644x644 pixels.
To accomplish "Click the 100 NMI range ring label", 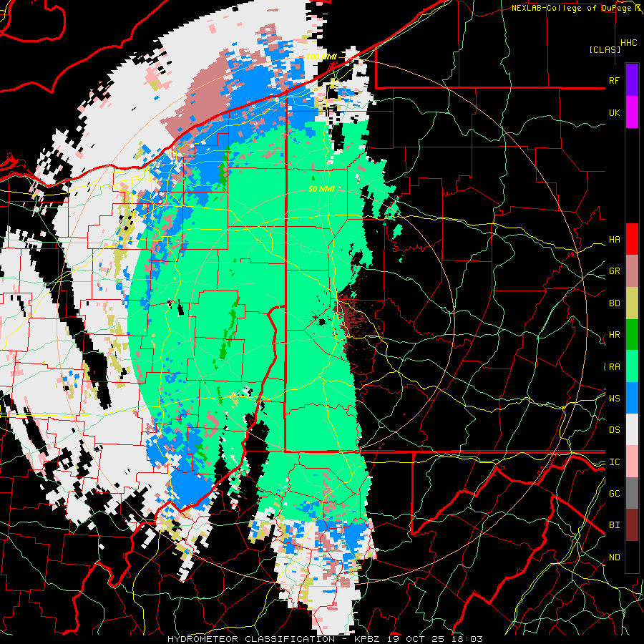I will [321, 57].
